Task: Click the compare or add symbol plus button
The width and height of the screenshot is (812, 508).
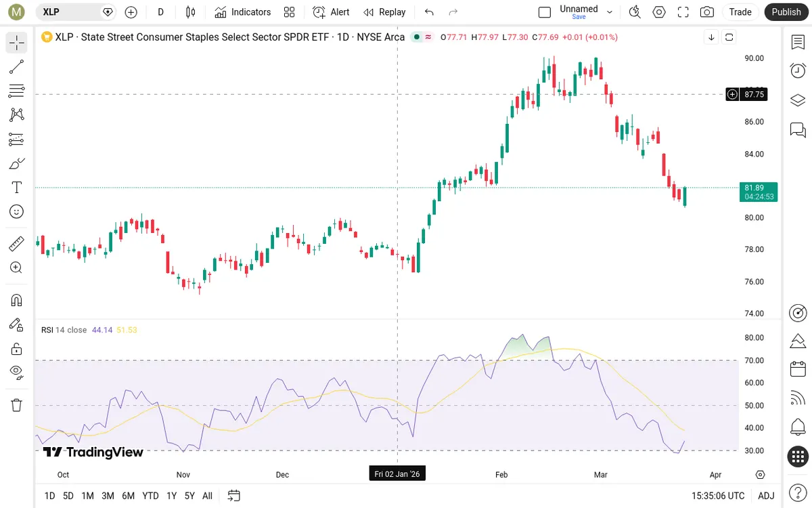Action: 131,12
